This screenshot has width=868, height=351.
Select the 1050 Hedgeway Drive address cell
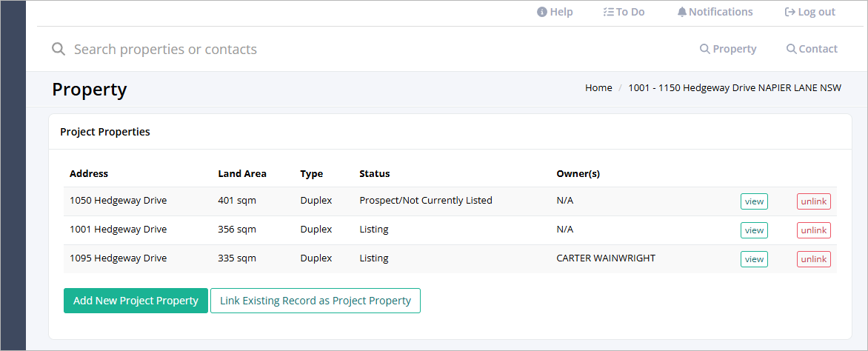pyautogui.click(x=118, y=201)
